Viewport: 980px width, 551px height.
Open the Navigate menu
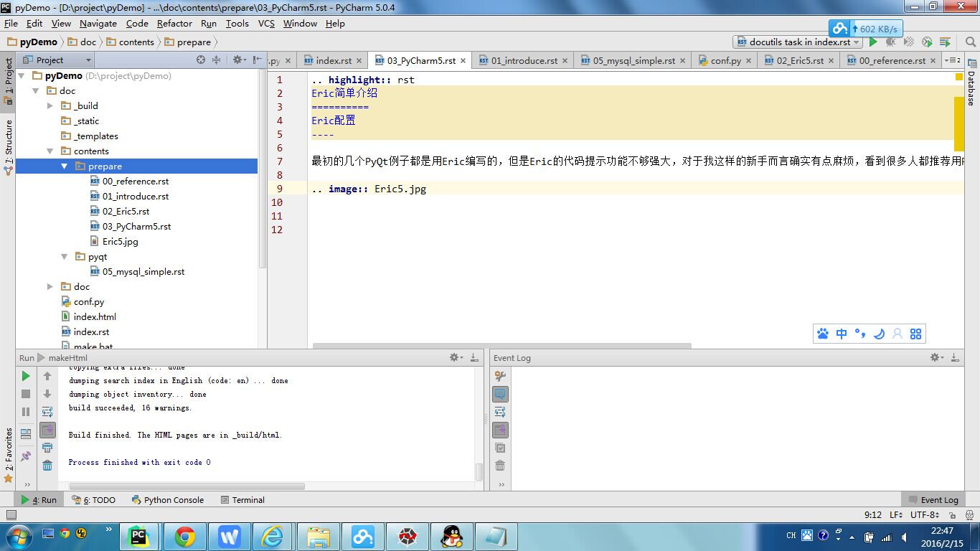(98, 24)
